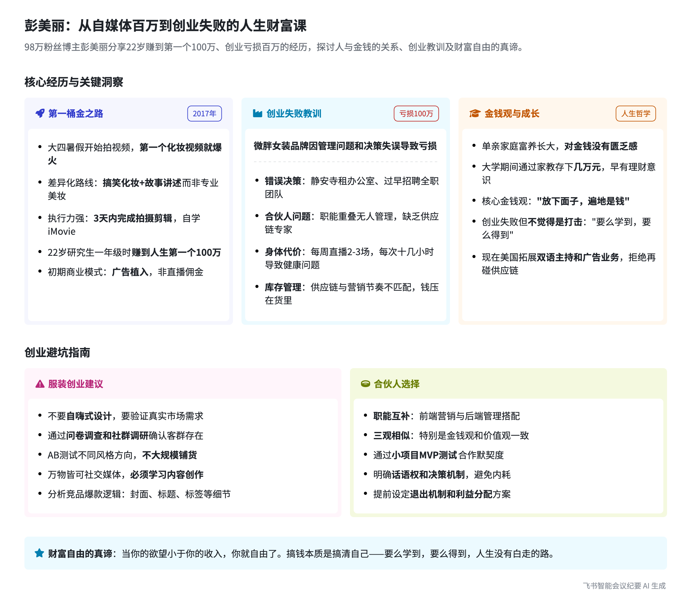
Task: Click the bold line 微胖女装品牌因管理问题
Action: point(345,146)
